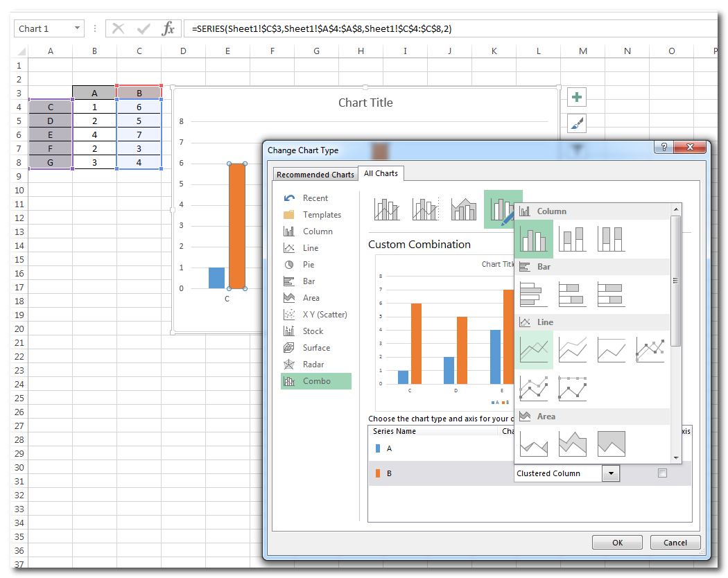Open the Name Box dropdown showing Chart 1
Screen dimensions: 728x578
click(77, 28)
